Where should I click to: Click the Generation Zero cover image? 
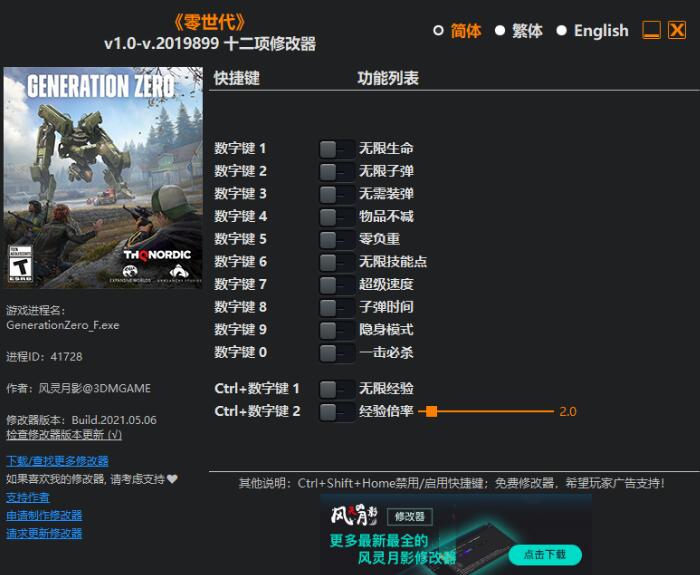103,177
